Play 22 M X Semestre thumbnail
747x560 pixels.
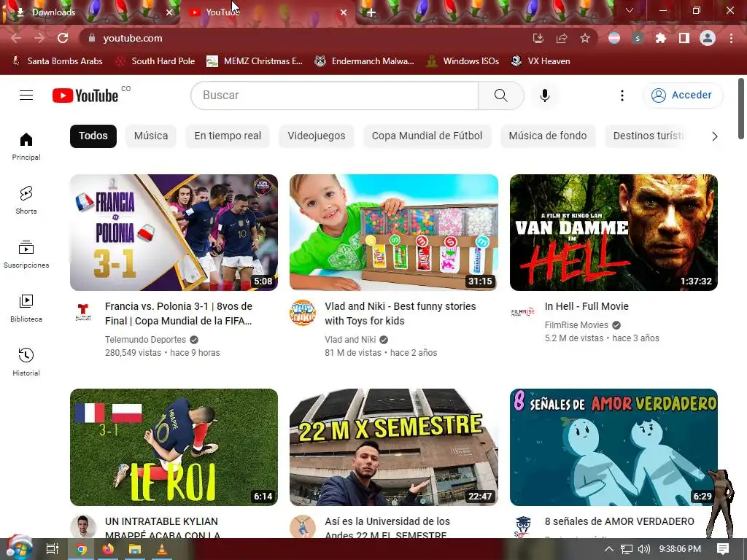tap(393, 447)
